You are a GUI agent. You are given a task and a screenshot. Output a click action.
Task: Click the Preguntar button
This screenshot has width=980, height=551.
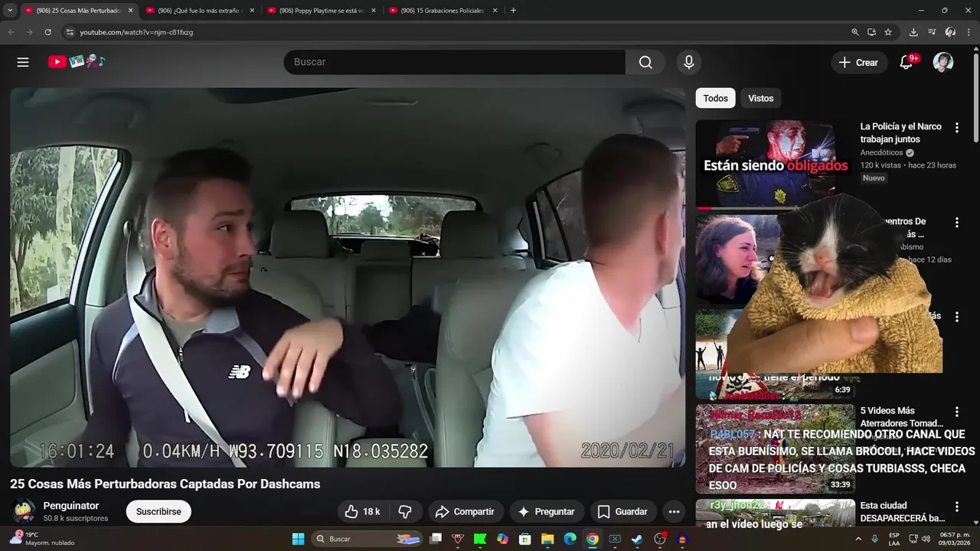[x=547, y=511]
